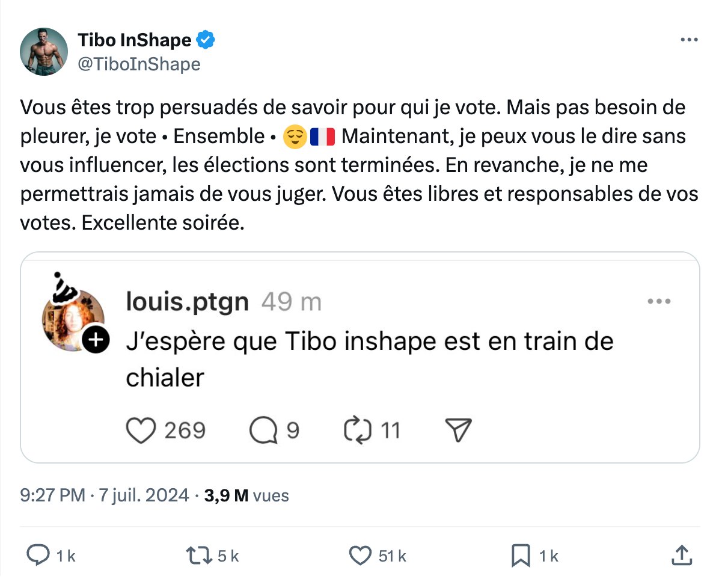Click the 3,9 M vues count
719x588 pixels.
point(246,495)
